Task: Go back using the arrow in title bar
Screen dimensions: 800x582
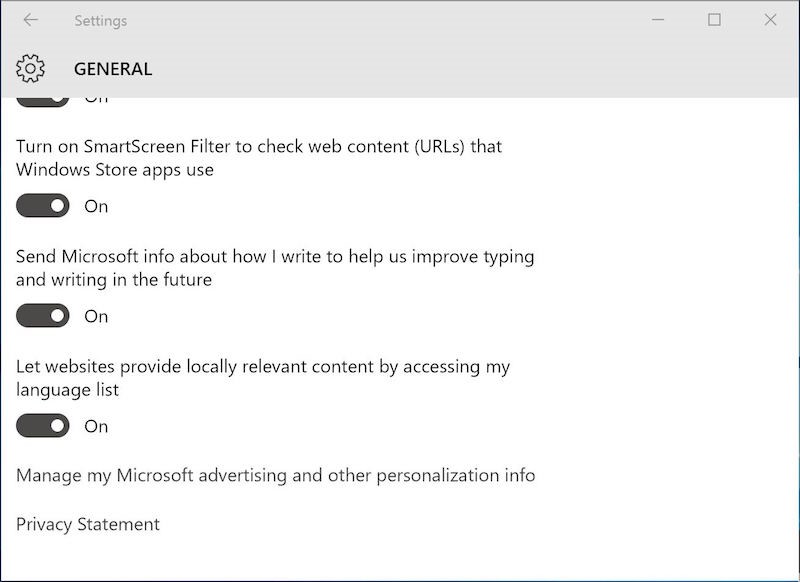Action: point(30,20)
